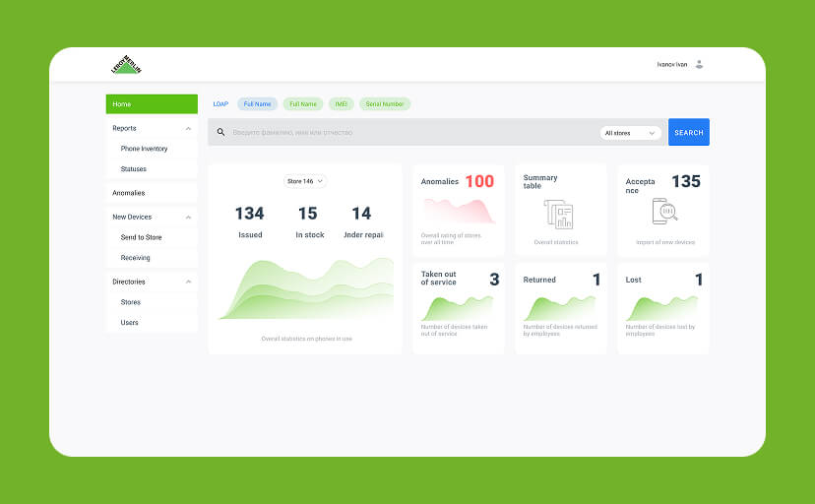Open the Summary table document icon
The width and height of the screenshot is (815, 504).
tap(557, 215)
